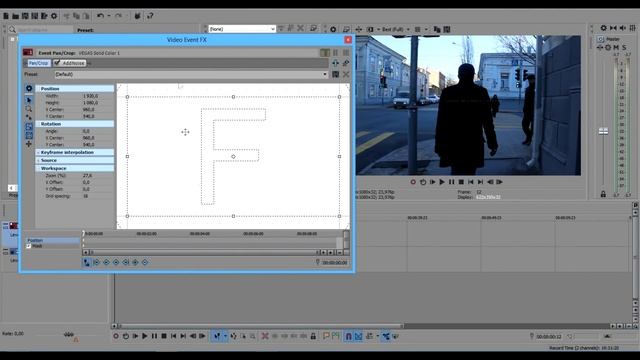Select the Zoom Edit tool in Pan/Crop
The height and width of the screenshot is (360, 640).
(29, 109)
